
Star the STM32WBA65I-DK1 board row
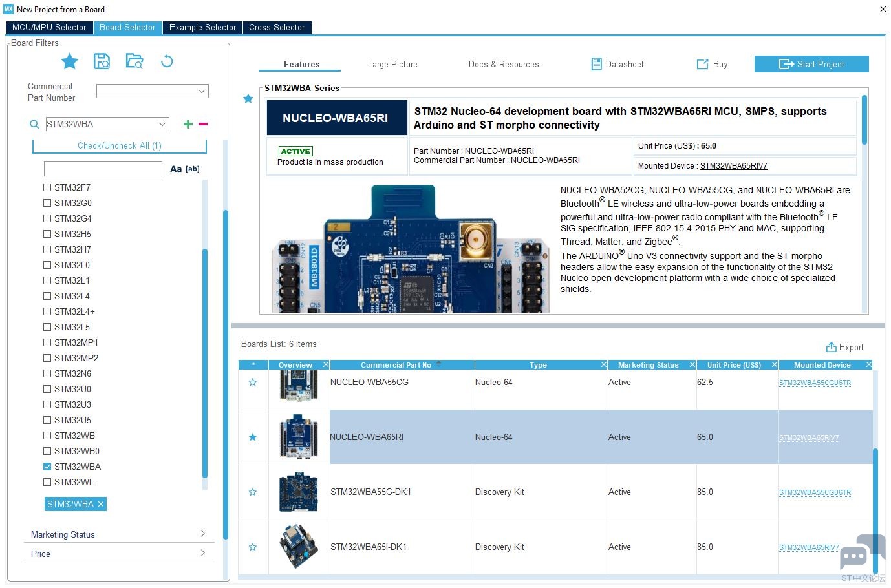[253, 547]
